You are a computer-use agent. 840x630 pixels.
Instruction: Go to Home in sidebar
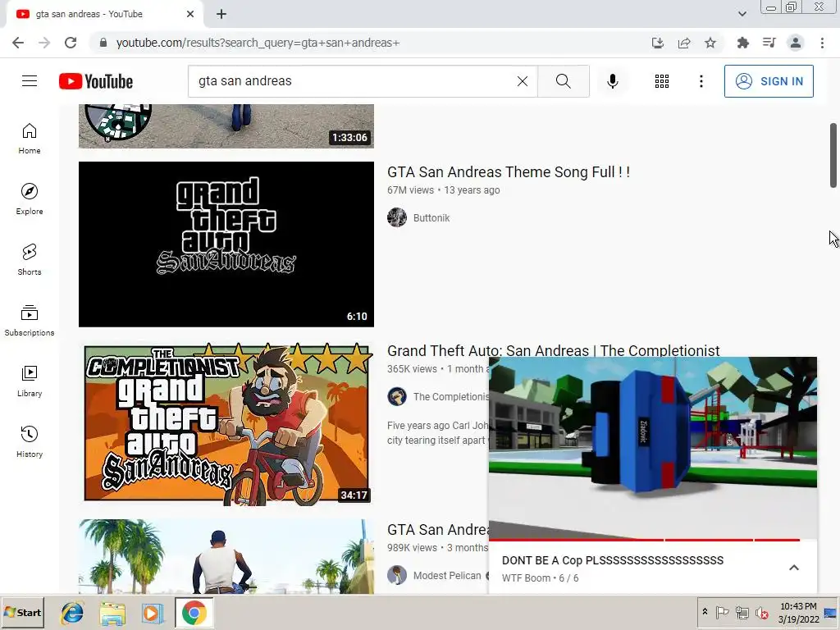pyautogui.click(x=30, y=139)
